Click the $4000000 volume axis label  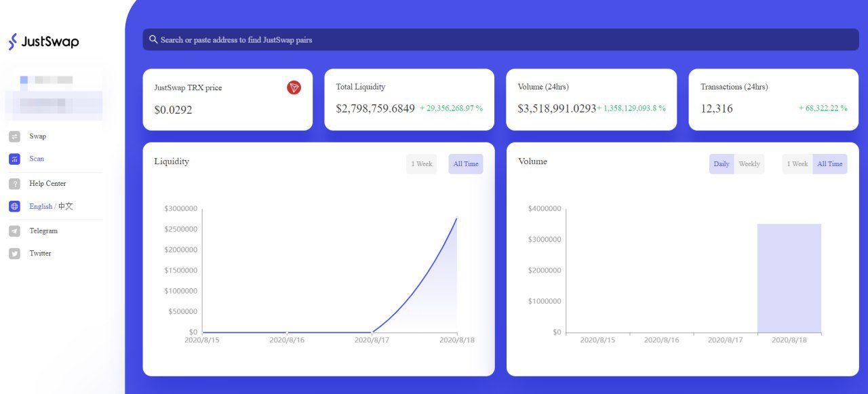(545, 209)
